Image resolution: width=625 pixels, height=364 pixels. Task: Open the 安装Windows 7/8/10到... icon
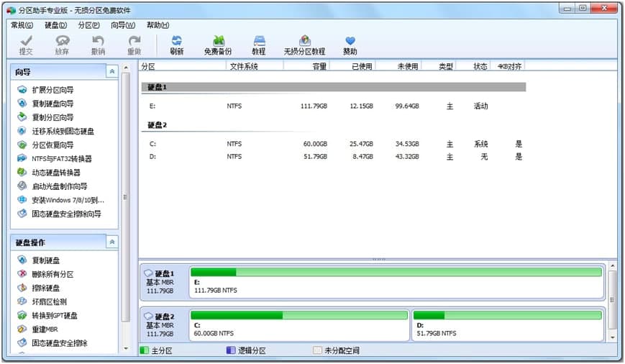pos(22,200)
